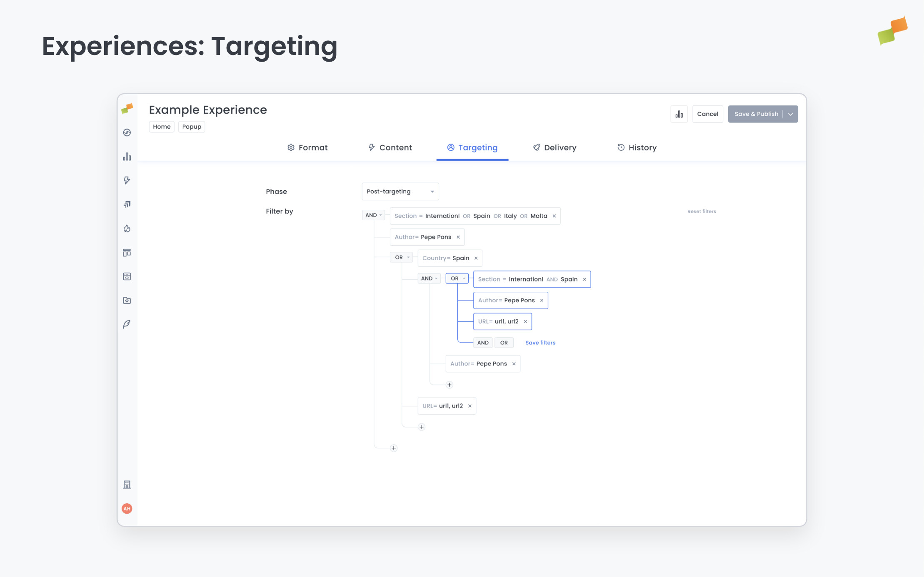Select the flame icon in the sidebar
924x577 pixels.
coord(127,228)
